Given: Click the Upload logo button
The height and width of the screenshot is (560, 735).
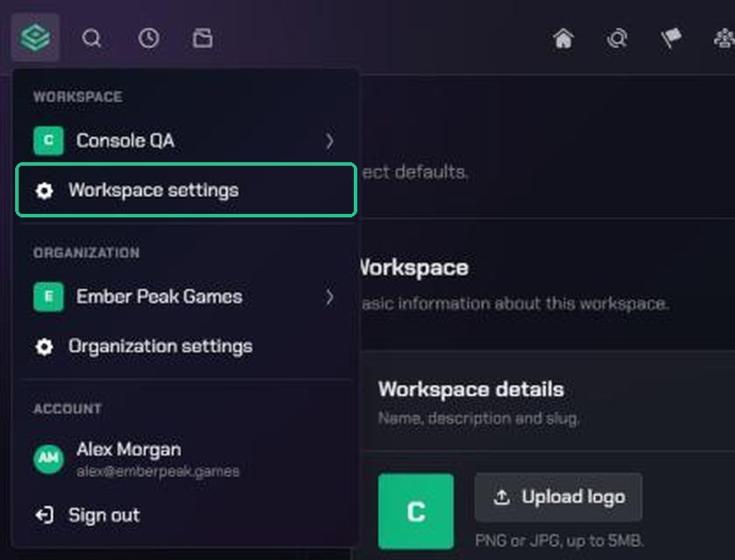Looking at the screenshot, I should coord(559,497).
